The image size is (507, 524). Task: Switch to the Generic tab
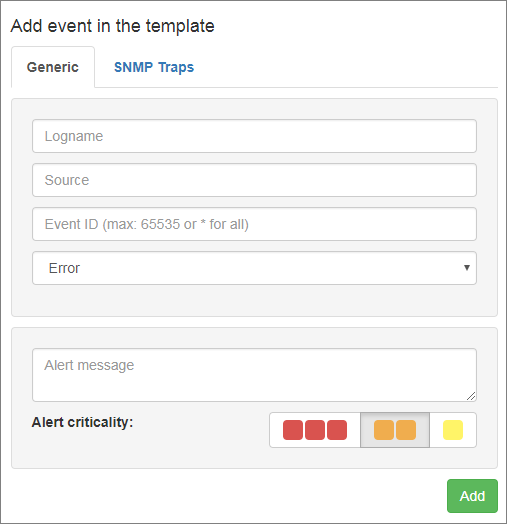tap(53, 67)
